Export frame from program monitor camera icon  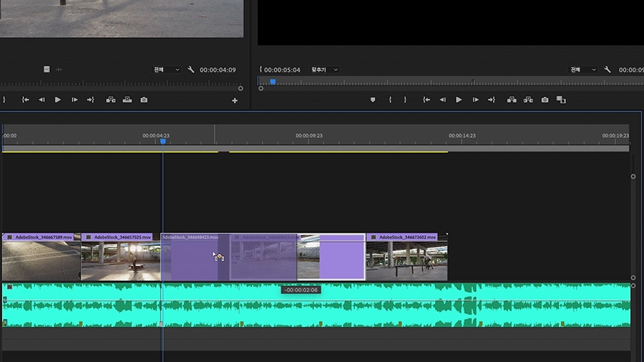click(545, 100)
